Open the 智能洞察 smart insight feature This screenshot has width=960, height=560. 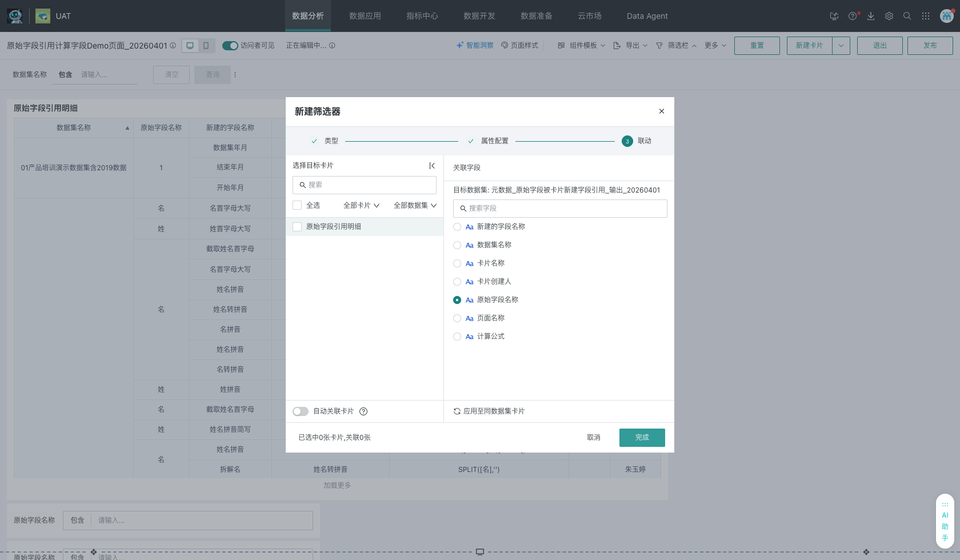(475, 45)
